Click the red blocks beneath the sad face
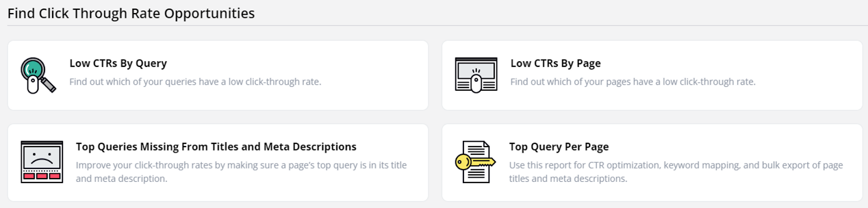This screenshot has height=208, width=868. (42, 176)
